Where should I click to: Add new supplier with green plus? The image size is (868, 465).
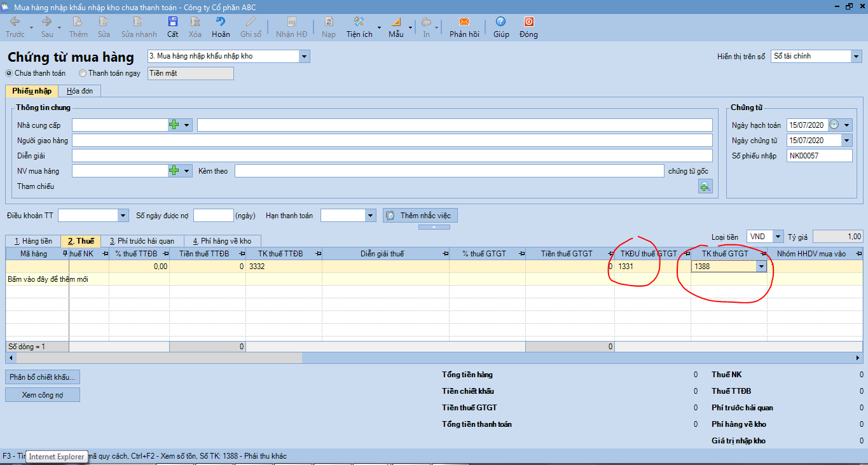174,125
